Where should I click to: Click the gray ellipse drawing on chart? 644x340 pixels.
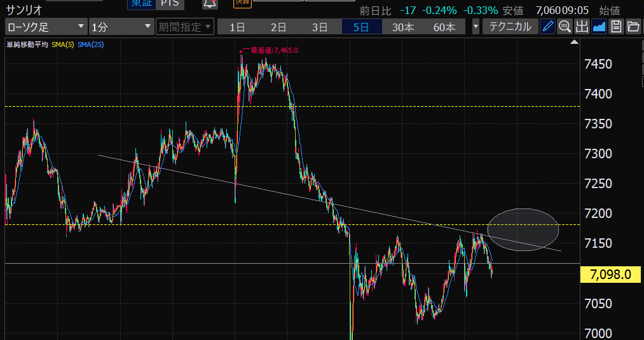[523, 229]
